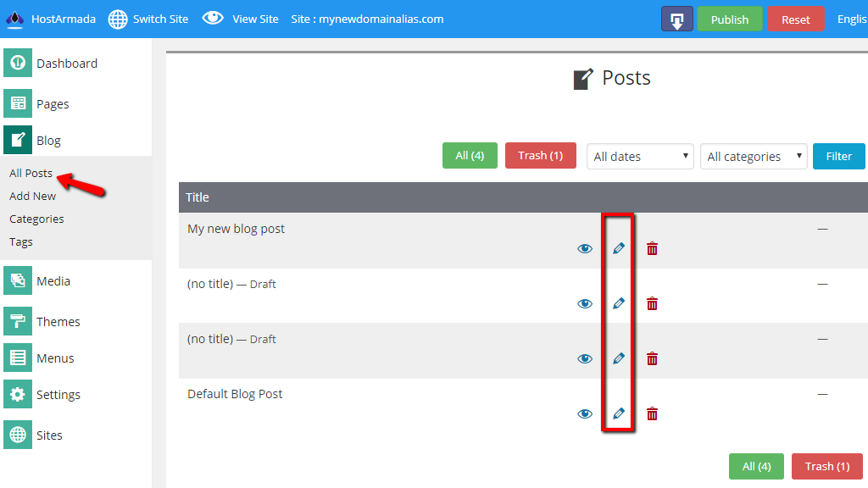
Task: Click the download arrow button in top bar
Action: [x=677, y=19]
